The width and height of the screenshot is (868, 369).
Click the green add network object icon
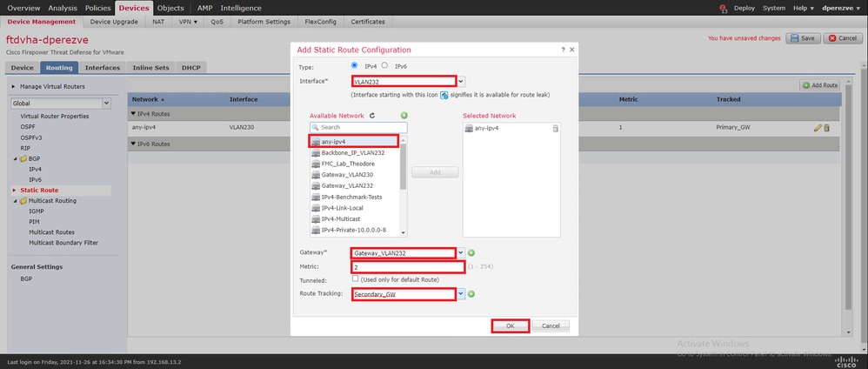(404, 115)
